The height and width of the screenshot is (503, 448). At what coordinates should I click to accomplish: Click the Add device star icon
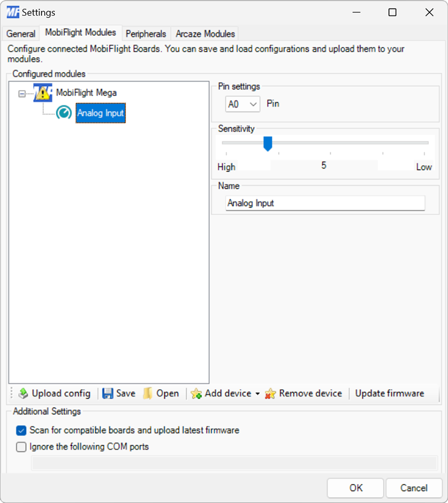197,394
